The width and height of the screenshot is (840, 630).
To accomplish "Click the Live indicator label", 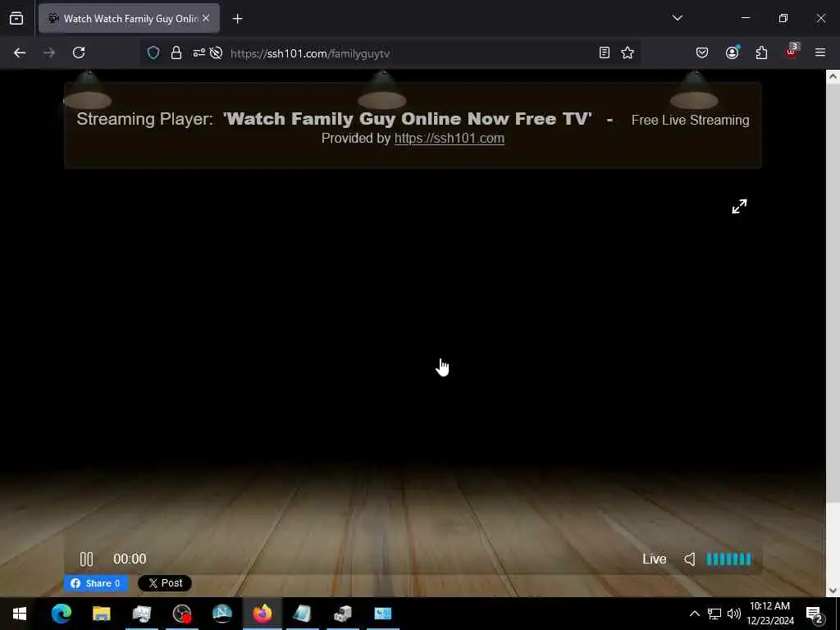I will click(x=654, y=559).
